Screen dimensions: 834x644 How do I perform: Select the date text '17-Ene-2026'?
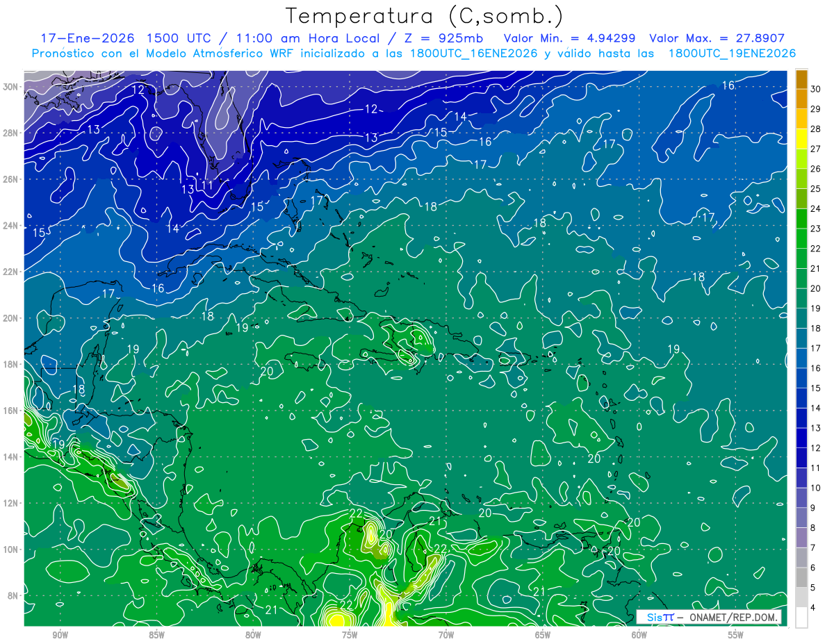(87, 38)
